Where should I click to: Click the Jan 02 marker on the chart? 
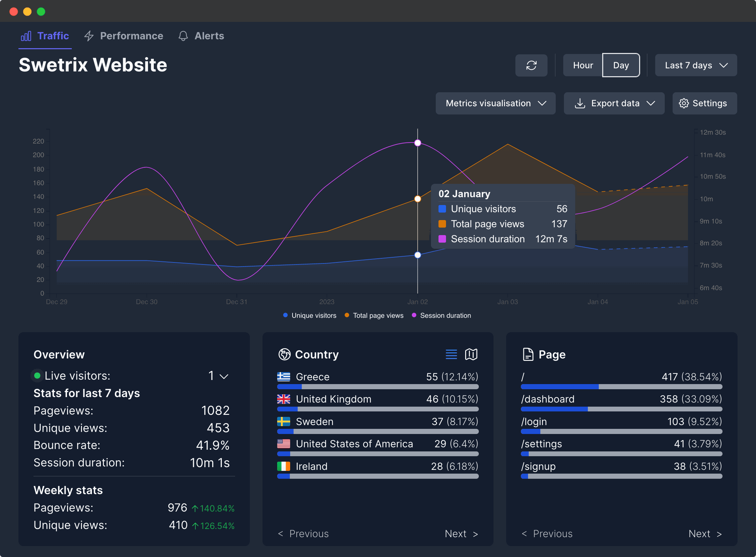pyautogui.click(x=417, y=143)
